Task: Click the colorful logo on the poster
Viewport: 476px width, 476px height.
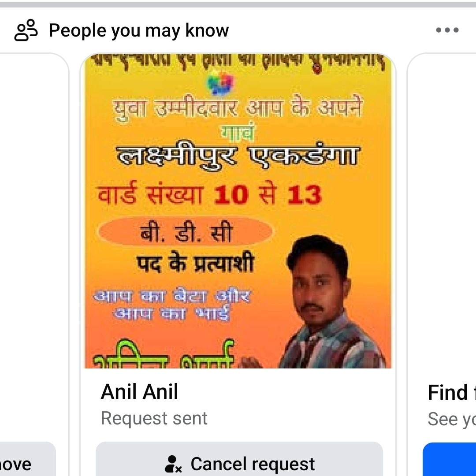Action: click(x=221, y=82)
